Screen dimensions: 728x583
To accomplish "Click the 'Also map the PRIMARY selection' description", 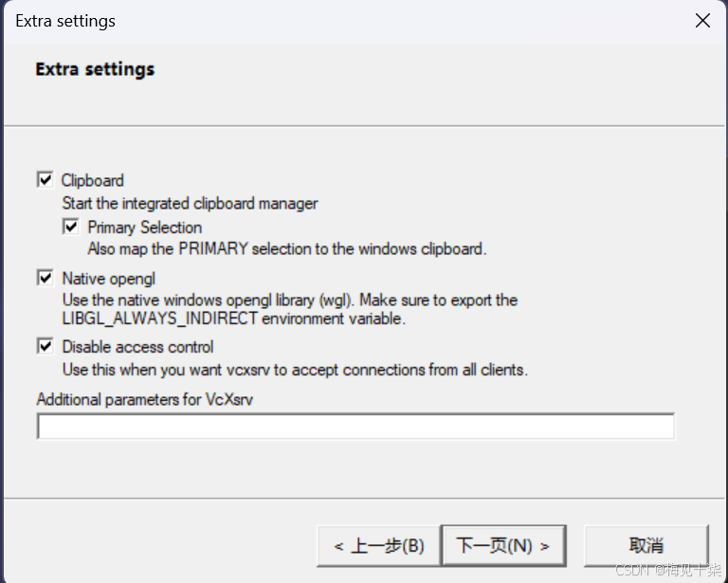I will click(x=287, y=248).
